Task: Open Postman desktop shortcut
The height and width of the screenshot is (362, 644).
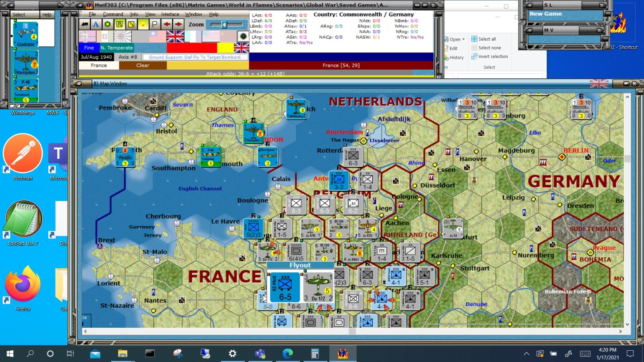Action: point(23,157)
